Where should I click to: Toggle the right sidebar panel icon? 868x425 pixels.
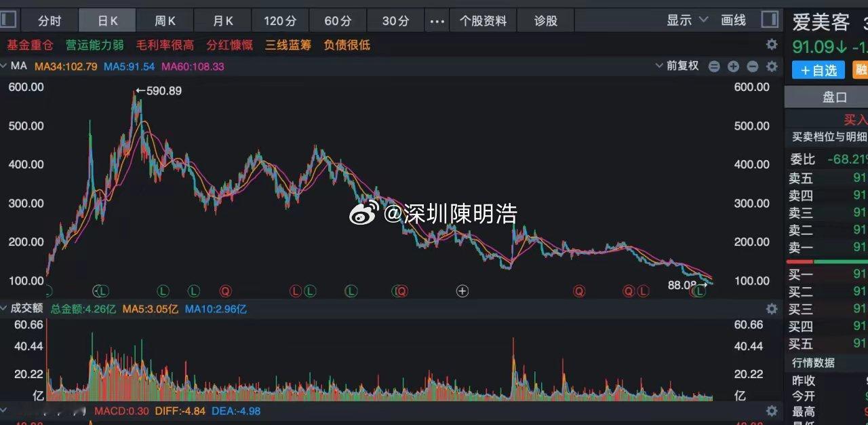tap(770, 20)
